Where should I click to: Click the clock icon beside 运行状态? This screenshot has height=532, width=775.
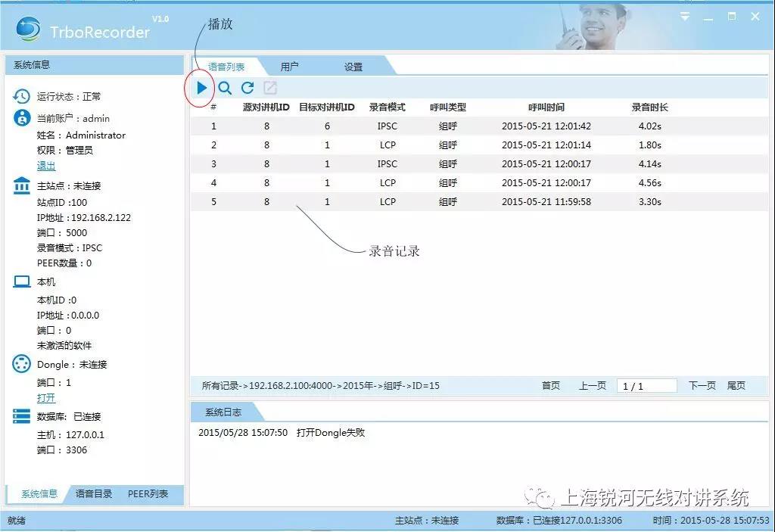click(22, 96)
